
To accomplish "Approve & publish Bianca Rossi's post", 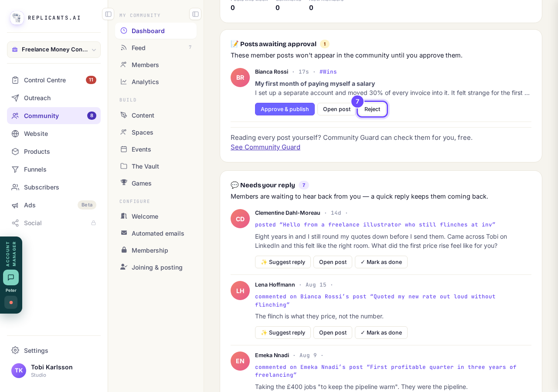I will (x=285, y=109).
